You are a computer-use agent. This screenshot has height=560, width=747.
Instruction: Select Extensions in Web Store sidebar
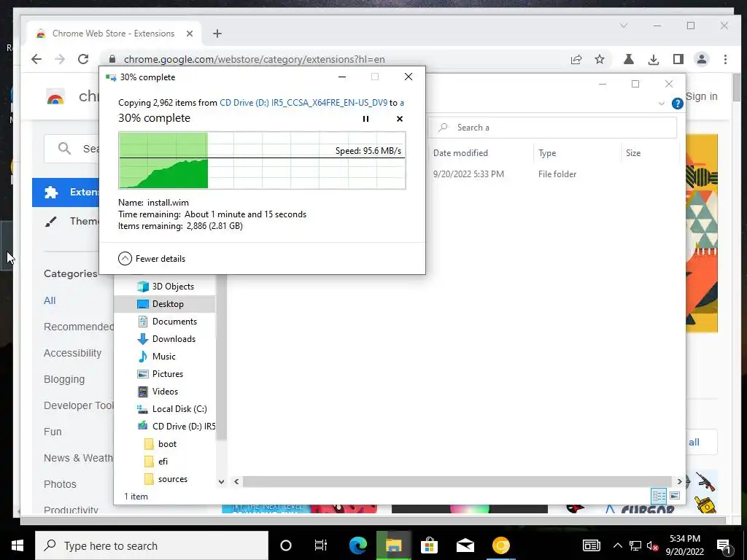(66, 192)
